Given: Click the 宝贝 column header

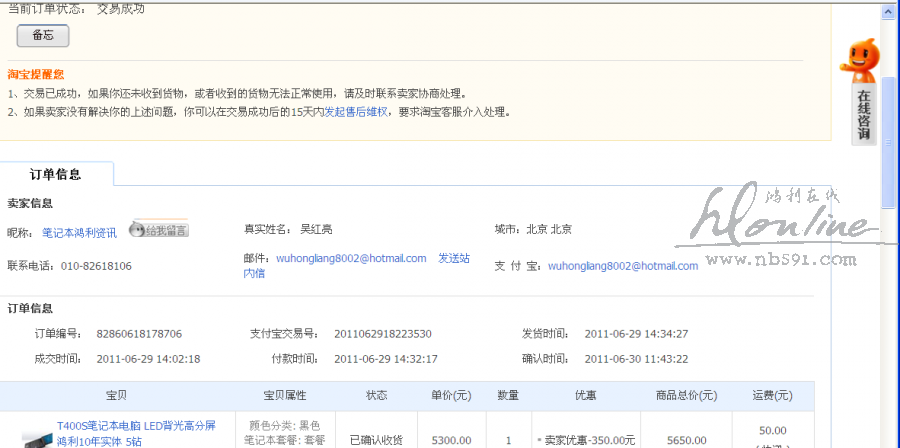Looking at the screenshot, I should [x=116, y=396].
